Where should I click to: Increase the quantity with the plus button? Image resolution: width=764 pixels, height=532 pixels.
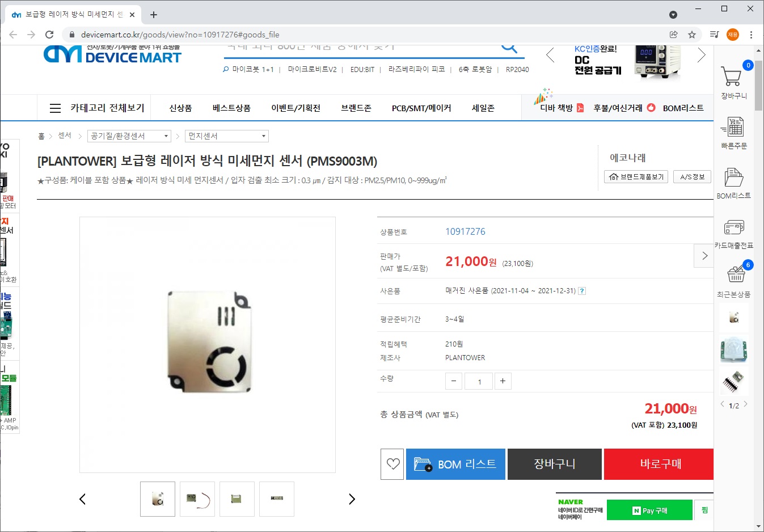click(x=503, y=381)
